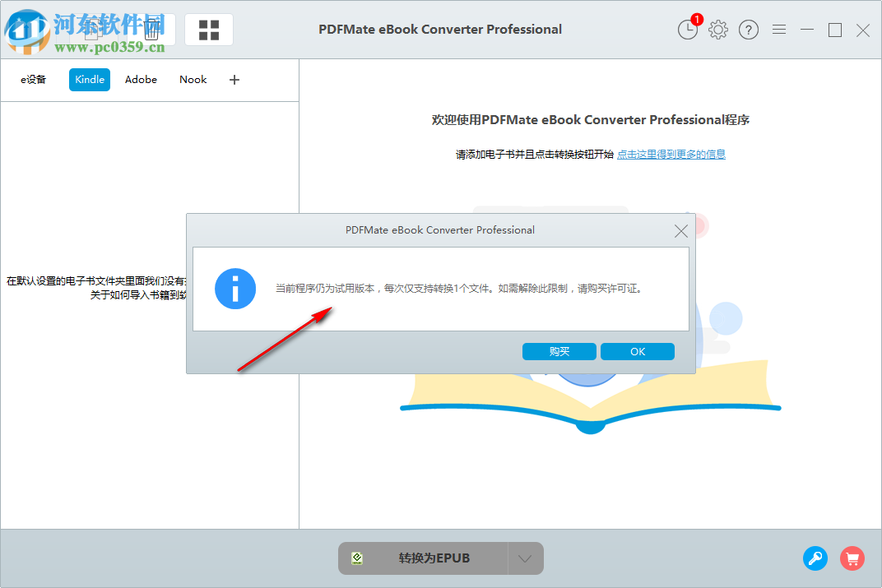
Task: Click the blue key registration icon
Action: [x=815, y=558]
